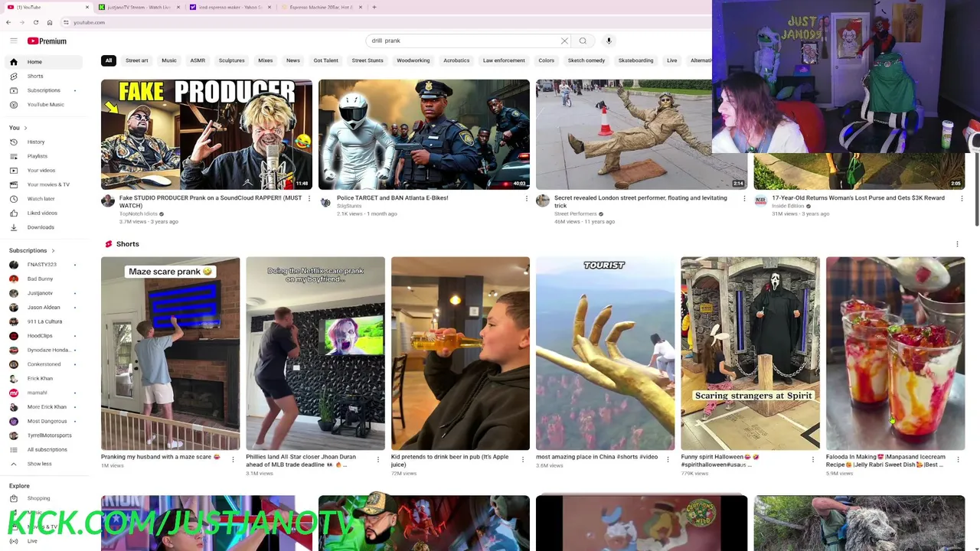Open options for China place short
This screenshot has width=980, height=551.
(x=668, y=459)
